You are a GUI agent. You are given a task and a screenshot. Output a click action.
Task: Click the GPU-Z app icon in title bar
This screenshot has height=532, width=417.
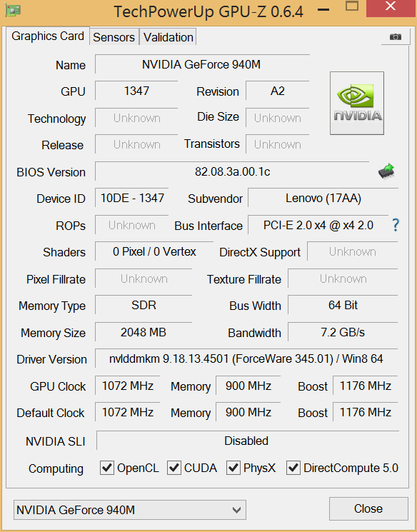(x=14, y=10)
